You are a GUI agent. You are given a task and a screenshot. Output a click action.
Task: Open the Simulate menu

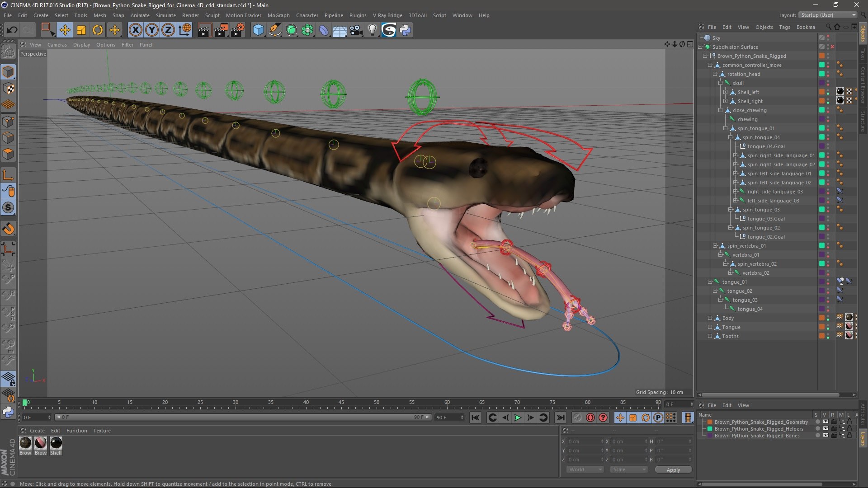coord(166,15)
